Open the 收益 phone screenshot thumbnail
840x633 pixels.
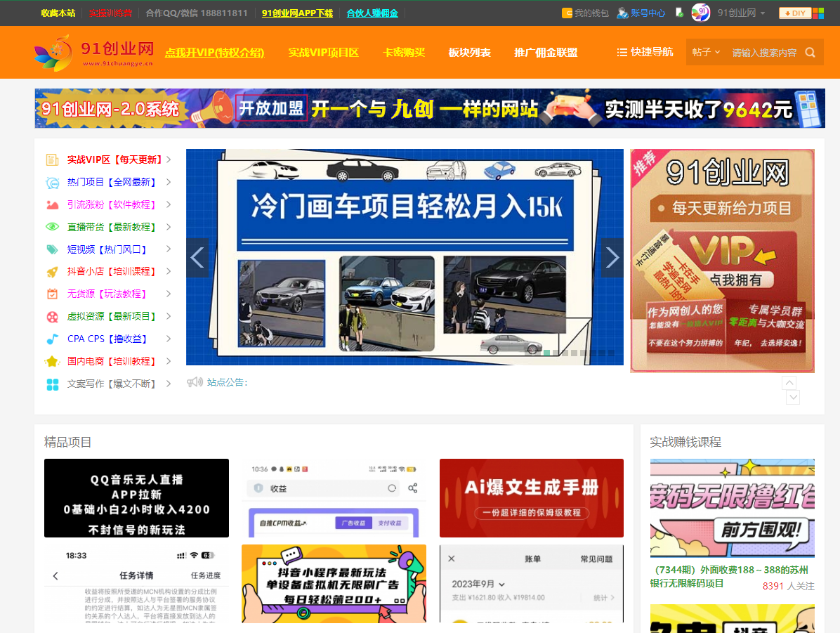[x=334, y=498]
